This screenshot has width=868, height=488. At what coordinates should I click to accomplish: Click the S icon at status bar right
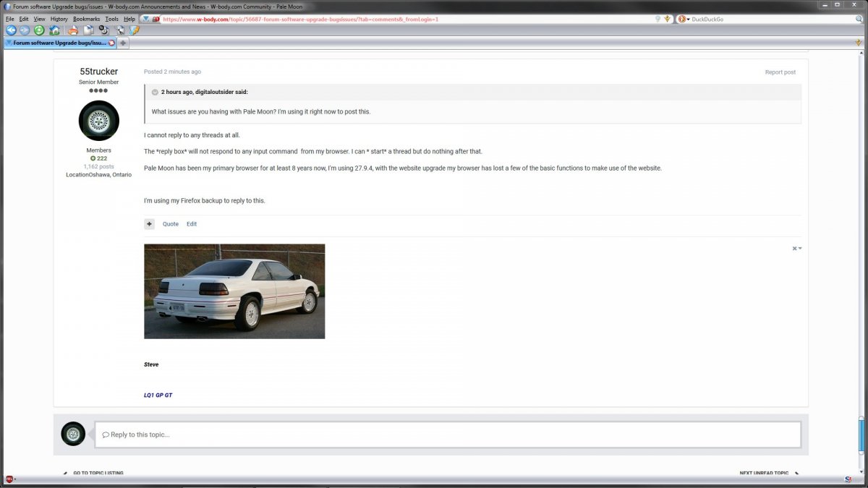pos(848,479)
